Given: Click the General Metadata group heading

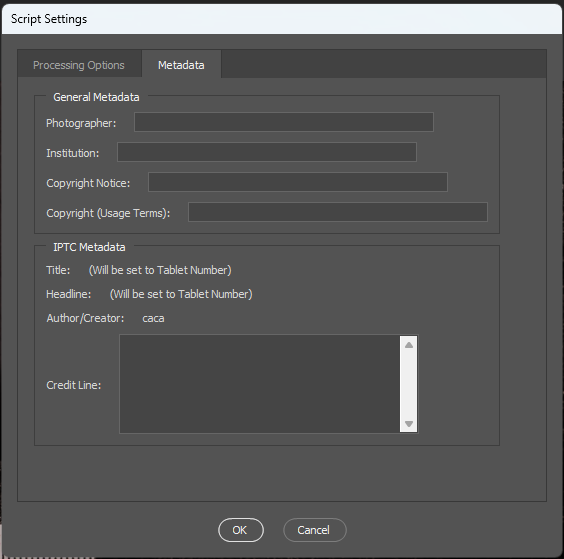Looking at the screenshot, I should click(96, 97).
